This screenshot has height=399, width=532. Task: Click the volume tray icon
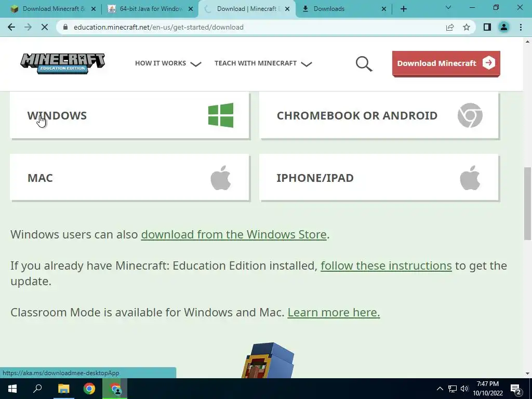(x=464, y=389)
